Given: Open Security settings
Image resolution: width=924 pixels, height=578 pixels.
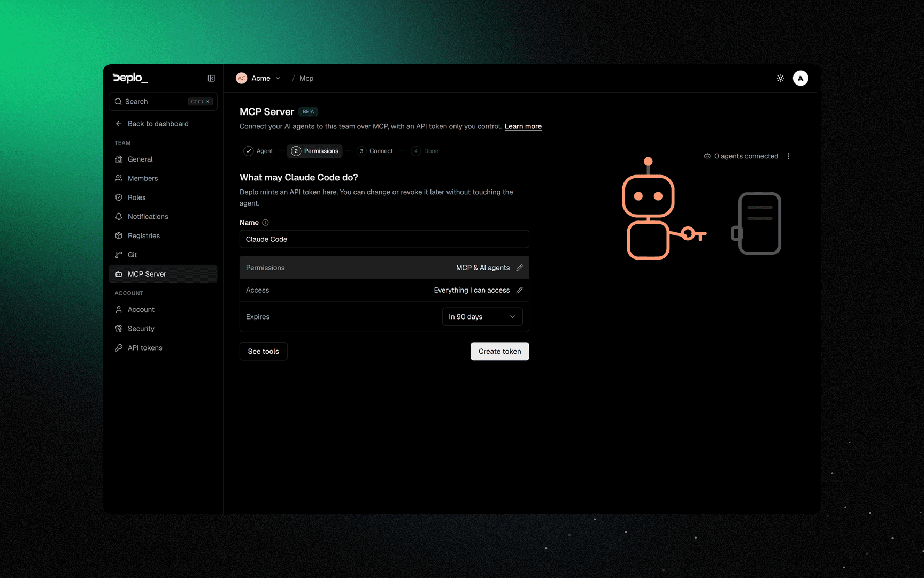Looking at the screenshot, I should click(x=163, y=329).
